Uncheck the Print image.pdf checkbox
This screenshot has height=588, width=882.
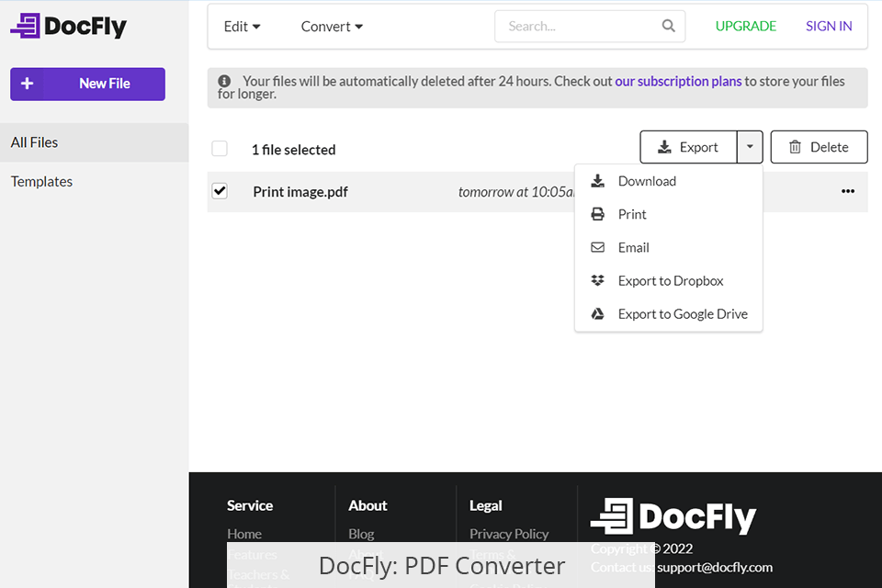click(220, 191)
